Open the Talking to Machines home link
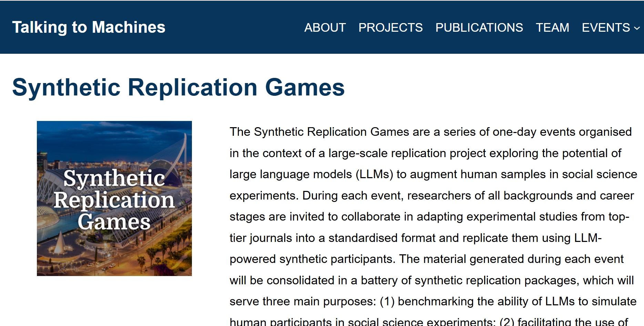644x326 pixels. coord(89,27)
